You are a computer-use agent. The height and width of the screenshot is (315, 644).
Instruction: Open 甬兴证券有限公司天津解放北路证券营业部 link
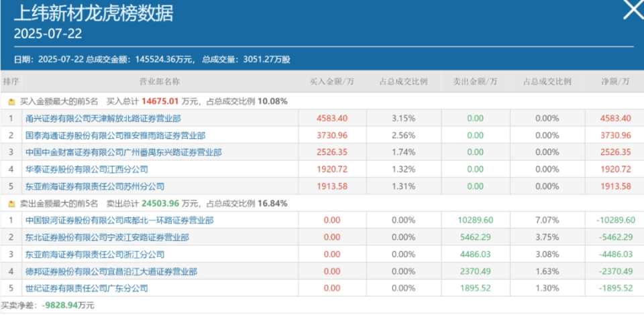(x=103, y=118)
